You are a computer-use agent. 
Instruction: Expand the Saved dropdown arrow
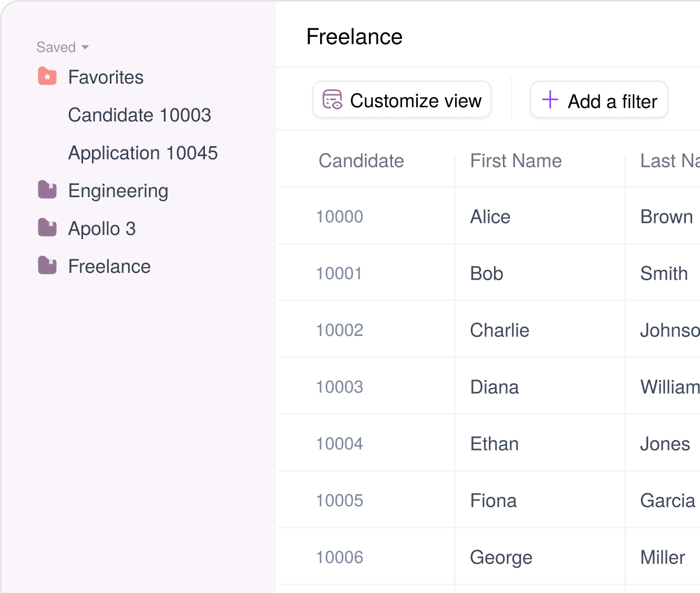85,48
